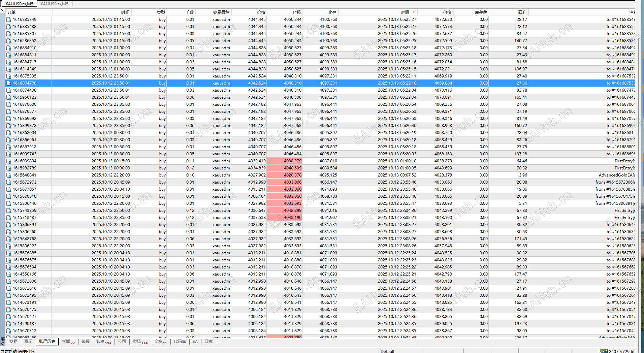Toggle the sort arrow on close 时间 header

(414, 12)
